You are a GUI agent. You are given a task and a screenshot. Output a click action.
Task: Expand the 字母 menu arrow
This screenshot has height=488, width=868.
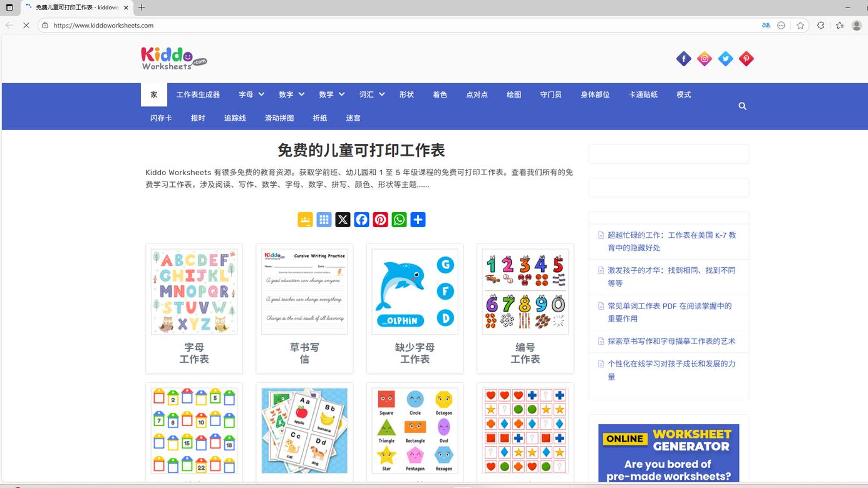261,94
